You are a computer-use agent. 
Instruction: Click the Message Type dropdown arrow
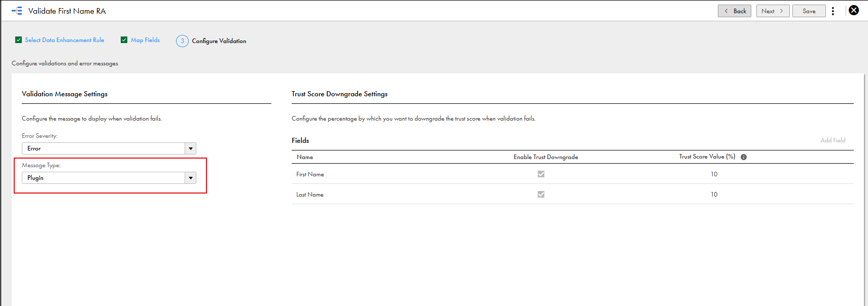191,178
